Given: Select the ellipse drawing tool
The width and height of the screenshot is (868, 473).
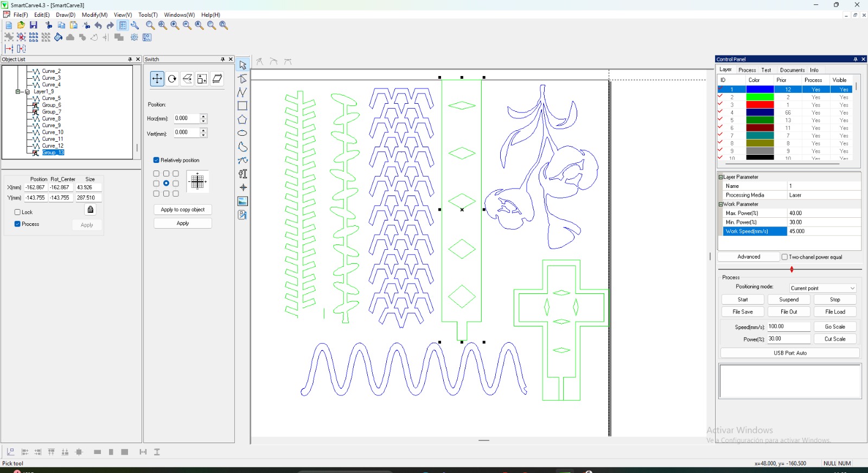Looking at the screenshot, I should (x=242, y=133).
